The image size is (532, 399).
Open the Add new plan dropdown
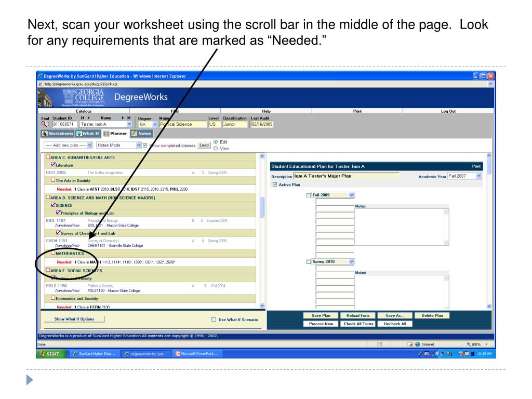point(68,145)
